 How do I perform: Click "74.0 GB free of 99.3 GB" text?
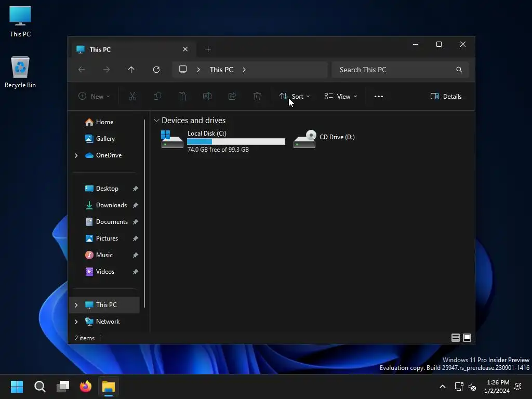(x=218, y=150)
